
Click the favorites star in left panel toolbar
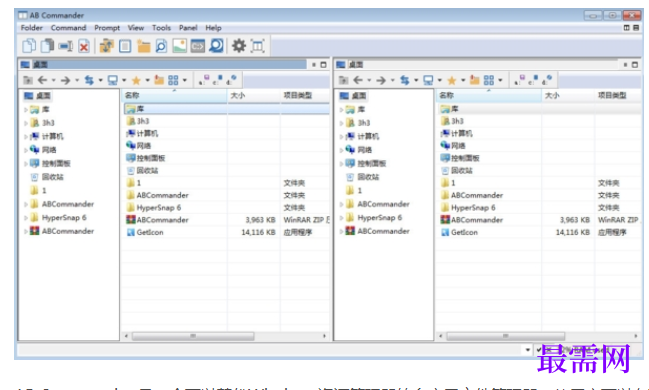136,80
